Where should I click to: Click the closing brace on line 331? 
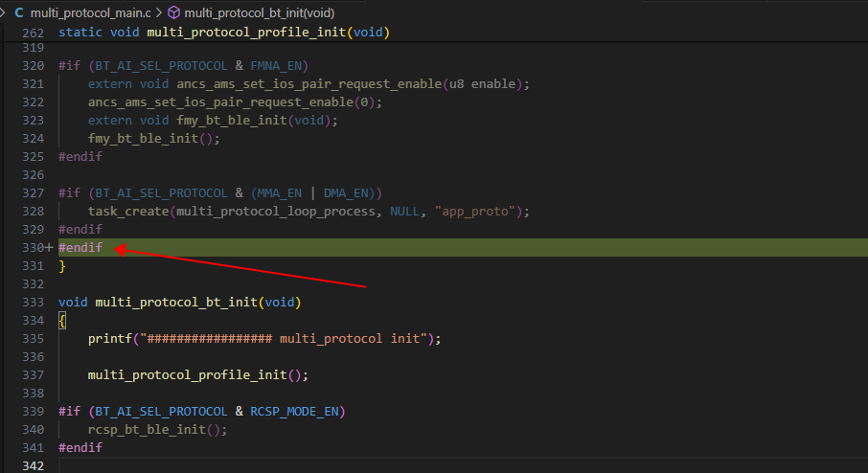point(62,266)
